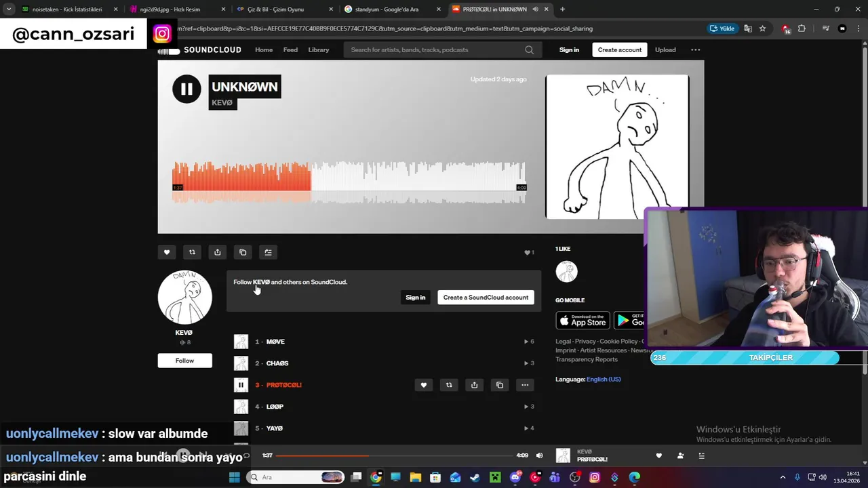Open the header three-dots settings menu
This screenshot has width=868, height=488.
(x=695, y=49)
